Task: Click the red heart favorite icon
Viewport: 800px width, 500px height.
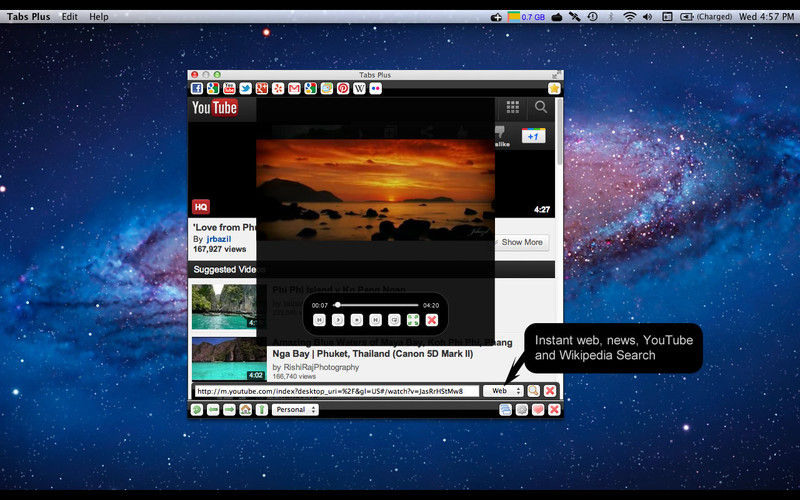Action: [538, 410]
